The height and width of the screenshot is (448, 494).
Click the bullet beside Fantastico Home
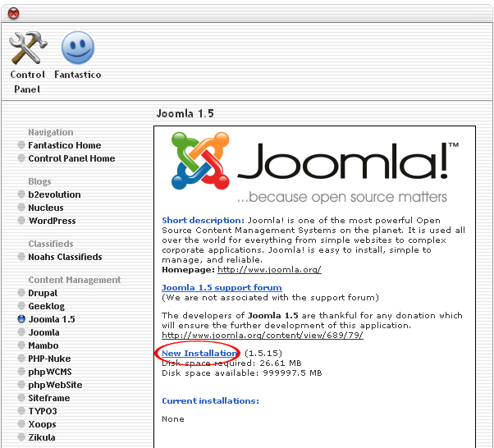pyautogui.click(x=21, y=145)
